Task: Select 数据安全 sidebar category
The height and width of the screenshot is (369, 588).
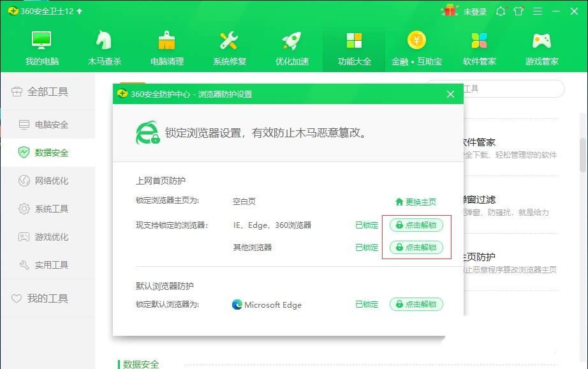Action: tap(48, 153)
